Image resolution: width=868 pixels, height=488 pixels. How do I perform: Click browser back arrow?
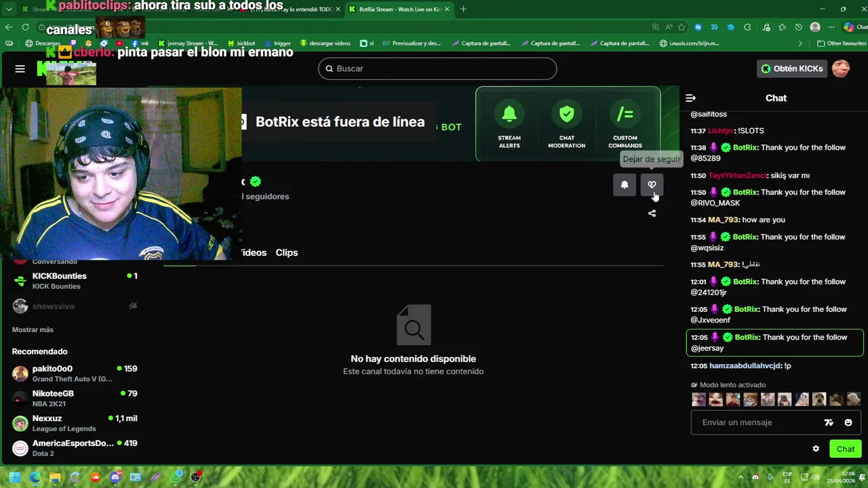pyautogui.click(x=9, y=27)
